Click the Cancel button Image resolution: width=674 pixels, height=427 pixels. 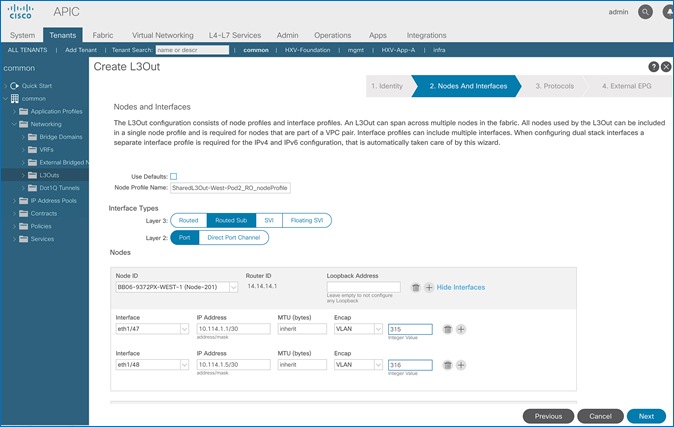600,416
